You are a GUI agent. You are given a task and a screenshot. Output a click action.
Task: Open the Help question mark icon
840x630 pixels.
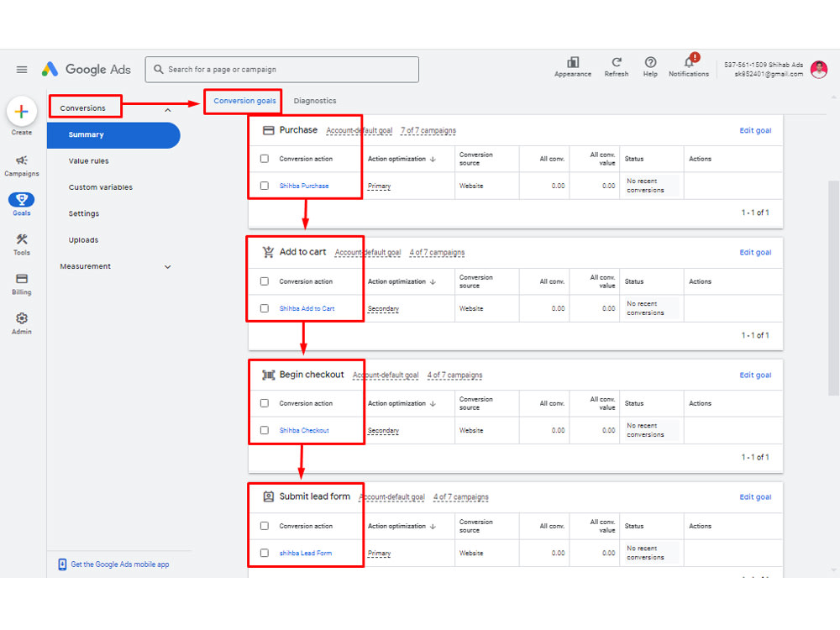[650, 62]
